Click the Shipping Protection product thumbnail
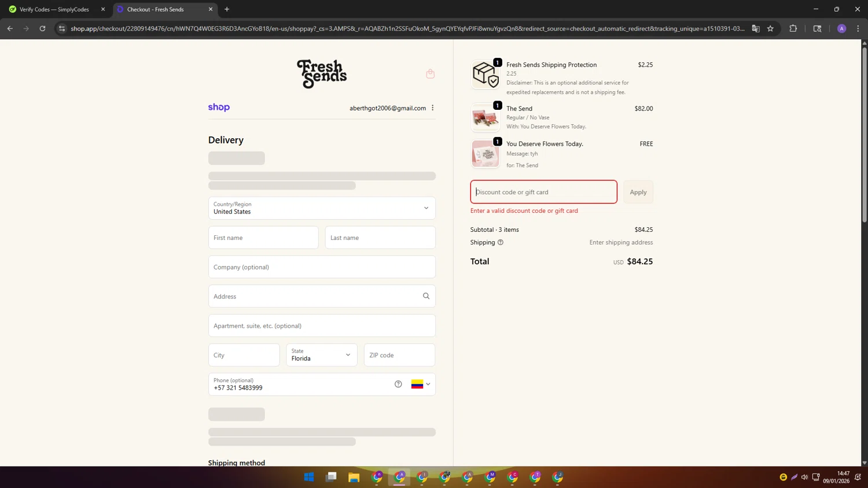 pyautogui.click(x=485, y=75)
